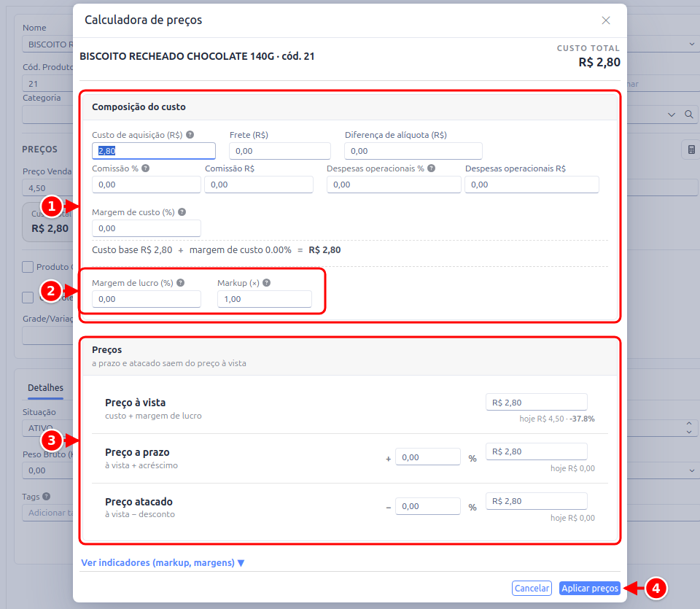Click the Preço a prazo value field
Viewport: 700px width, 609px height.
536,451
